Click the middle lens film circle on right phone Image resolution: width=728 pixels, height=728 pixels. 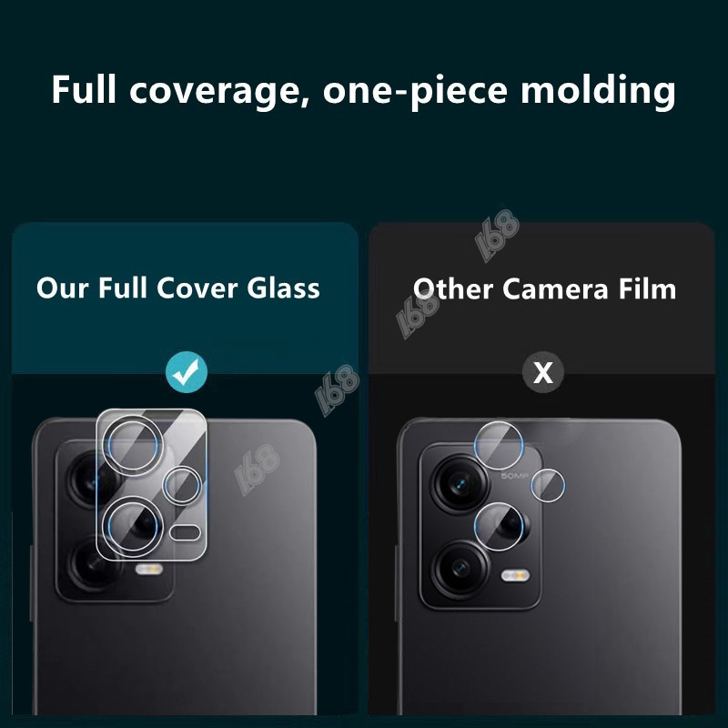[x=499, y=527]
